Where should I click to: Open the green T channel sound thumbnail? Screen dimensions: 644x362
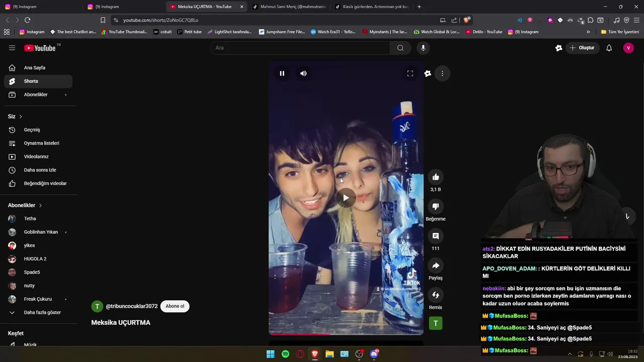point(436,323)
